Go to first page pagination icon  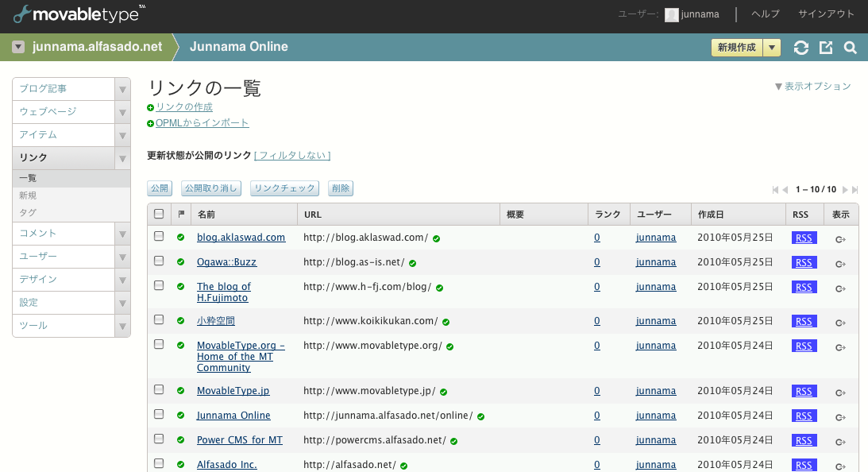coord(776,190)
